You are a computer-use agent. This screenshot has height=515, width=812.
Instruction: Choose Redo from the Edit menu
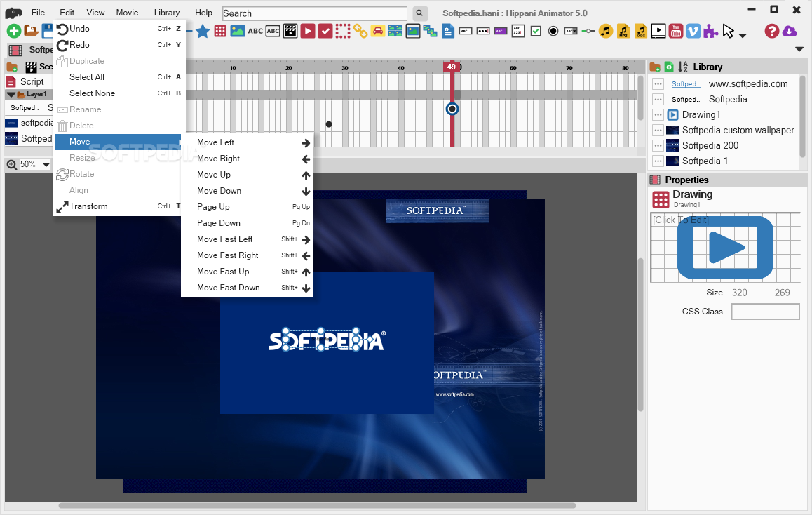[119, 45]
